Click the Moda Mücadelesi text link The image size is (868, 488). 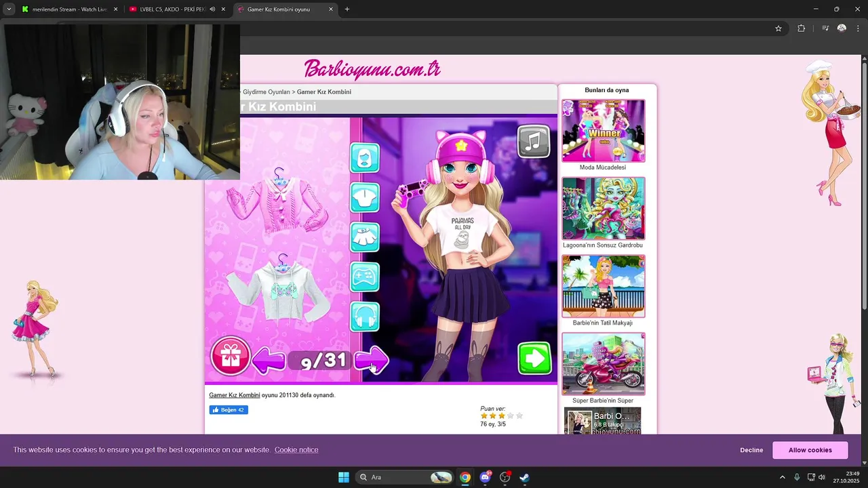point(603,167)
